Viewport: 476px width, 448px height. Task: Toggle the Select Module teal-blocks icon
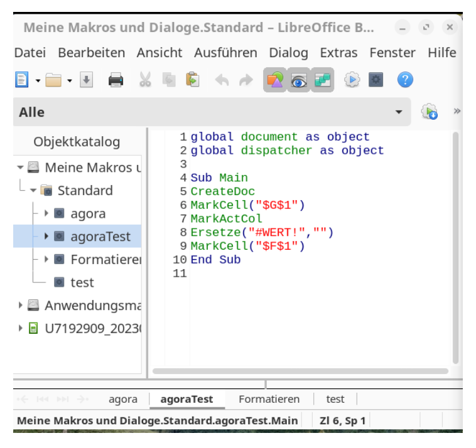pyautogui.click(x=322, y=80)
